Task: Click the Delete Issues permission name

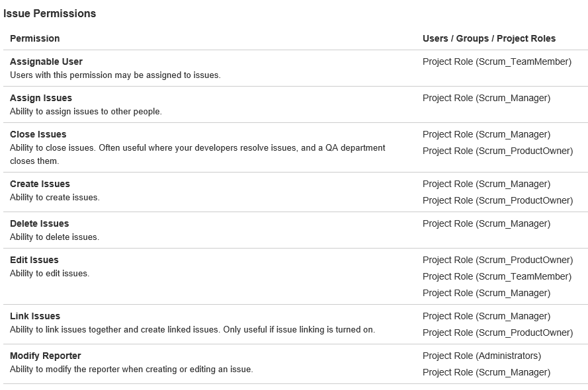Action: coord(40,223)
